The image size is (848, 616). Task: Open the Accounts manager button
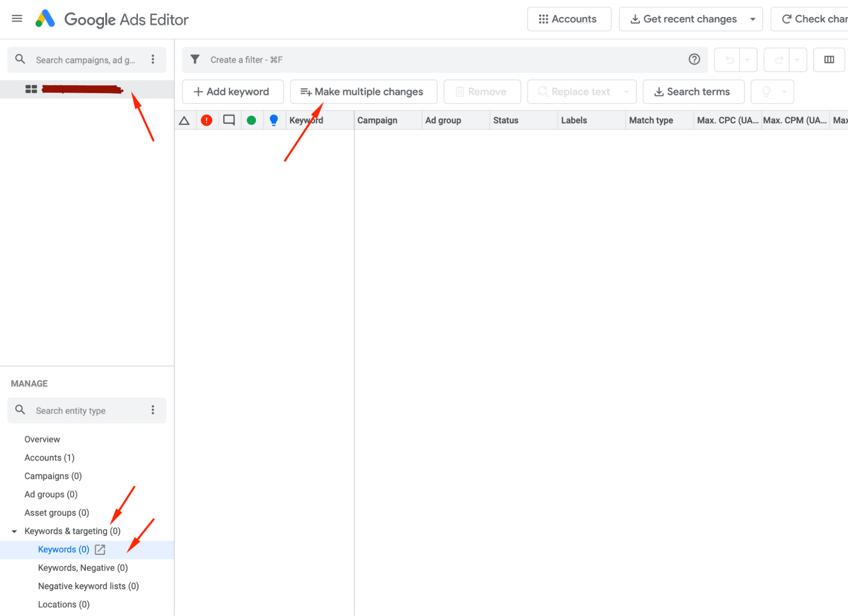[x=568, y=19]
